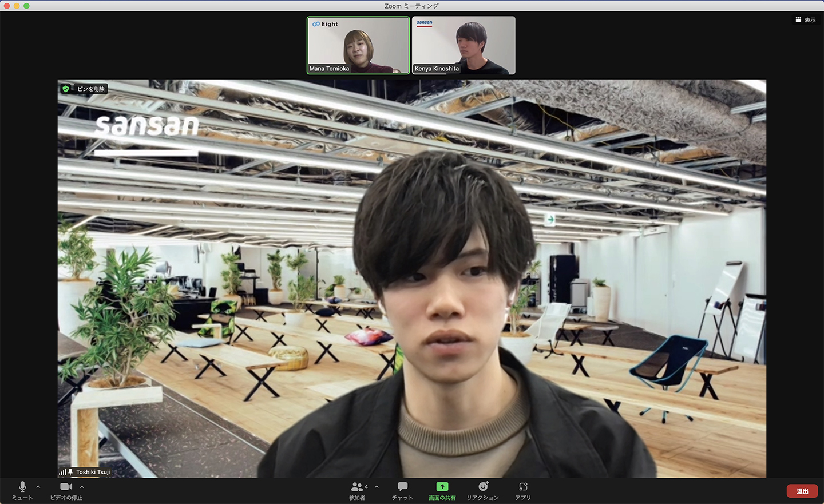Start screen sharing with 画面の共有

(442, 490)
